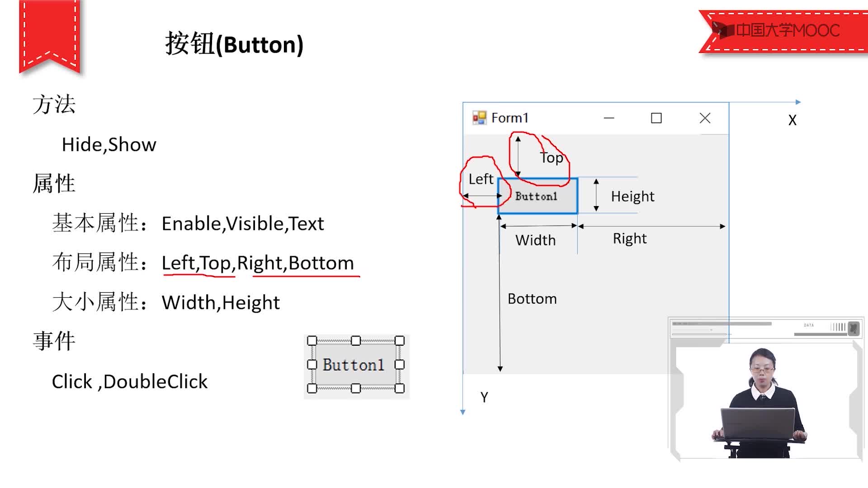Viewport: 868px width, 488px height.
Task: Close Form1 with the X icon
Action: (705, 118)
